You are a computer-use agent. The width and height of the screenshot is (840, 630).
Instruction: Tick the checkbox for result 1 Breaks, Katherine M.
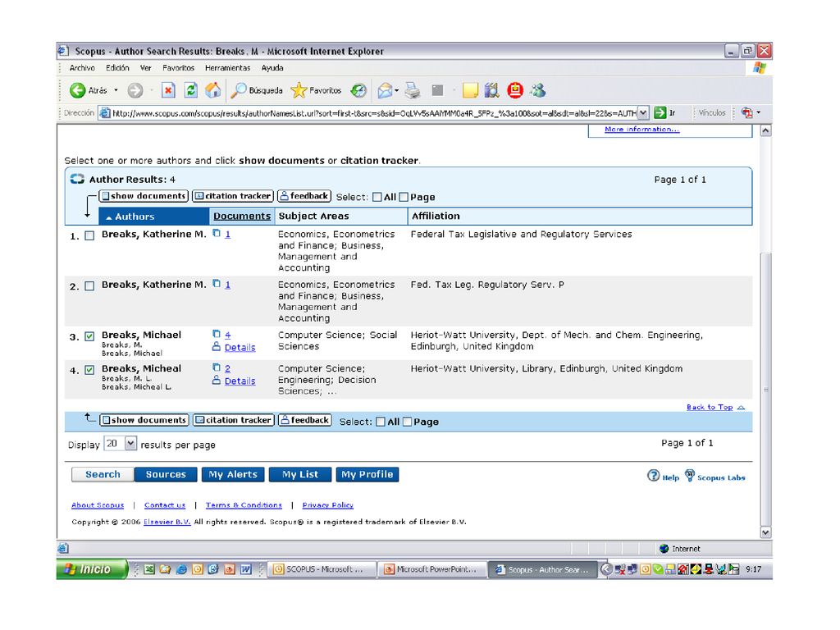coord(89,235)
